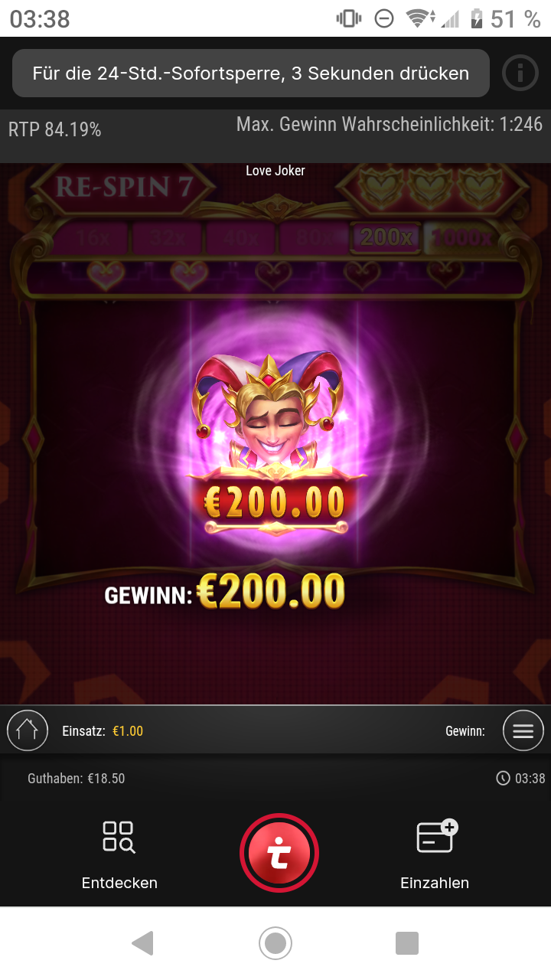The image size is (551, 980).
Task: Select the 1000x multiplier tile
Action: pos(461,237)
